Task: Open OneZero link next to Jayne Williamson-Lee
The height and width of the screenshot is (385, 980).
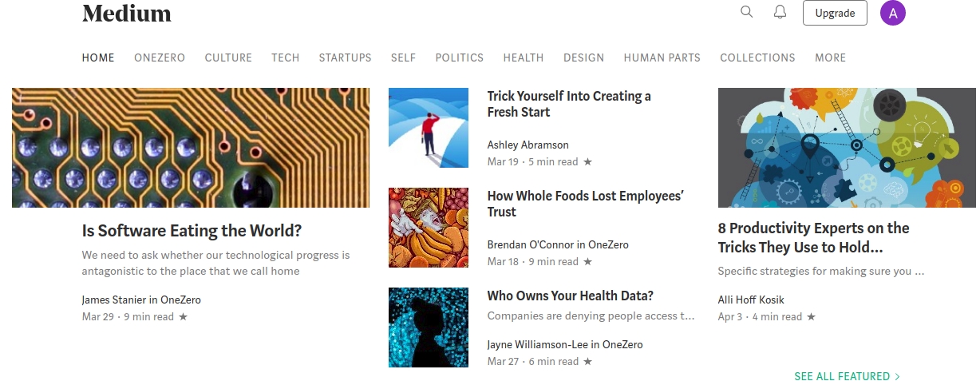Action: tap(622, 344)
